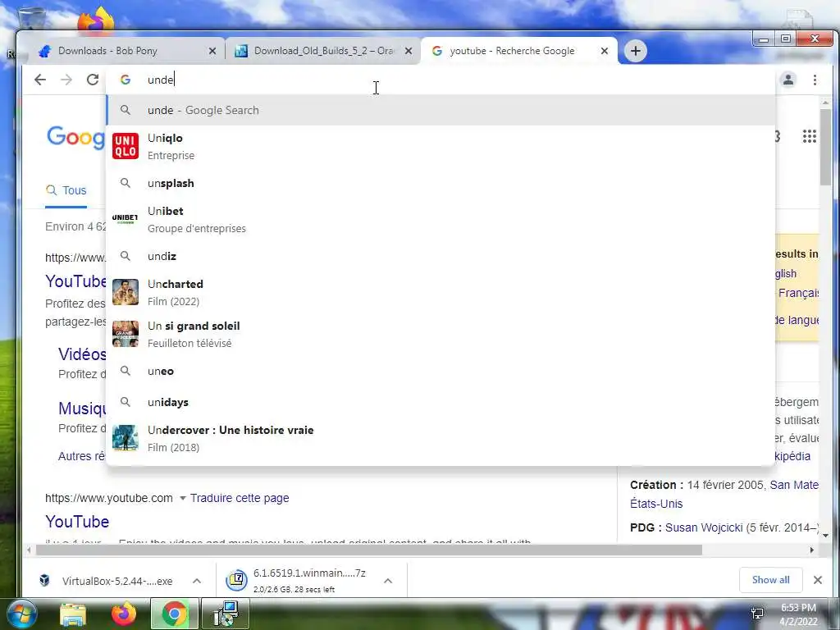This screenshot has width=840, height=630.
Task: Click the magnifier icon beside unsplash
Action: tap(126, 183)
